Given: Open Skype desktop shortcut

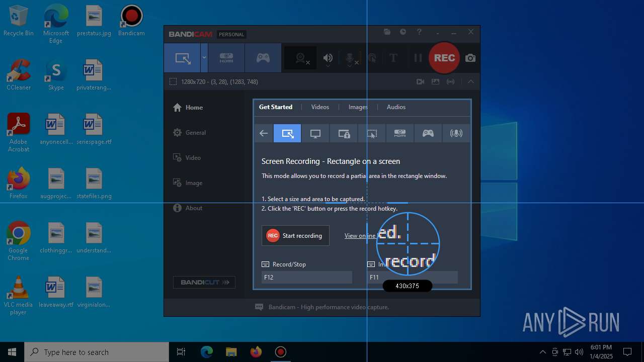Looking at the screenshot, I should click(56, 75).
